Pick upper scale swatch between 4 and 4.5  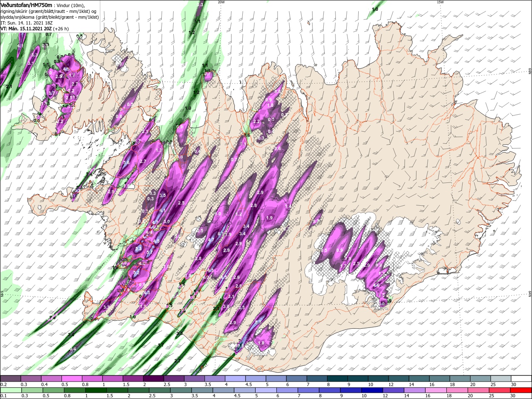[235, 379]
